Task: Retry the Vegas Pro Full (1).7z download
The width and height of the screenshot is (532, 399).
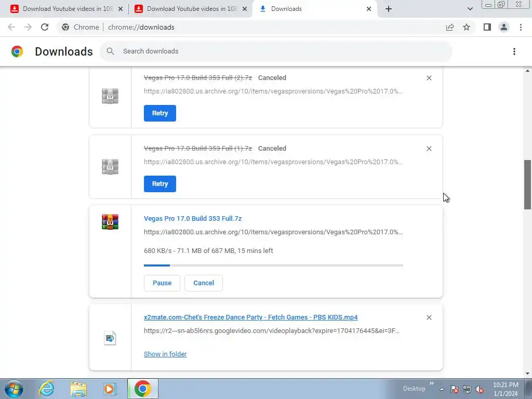Action: [x=160, y=184]
